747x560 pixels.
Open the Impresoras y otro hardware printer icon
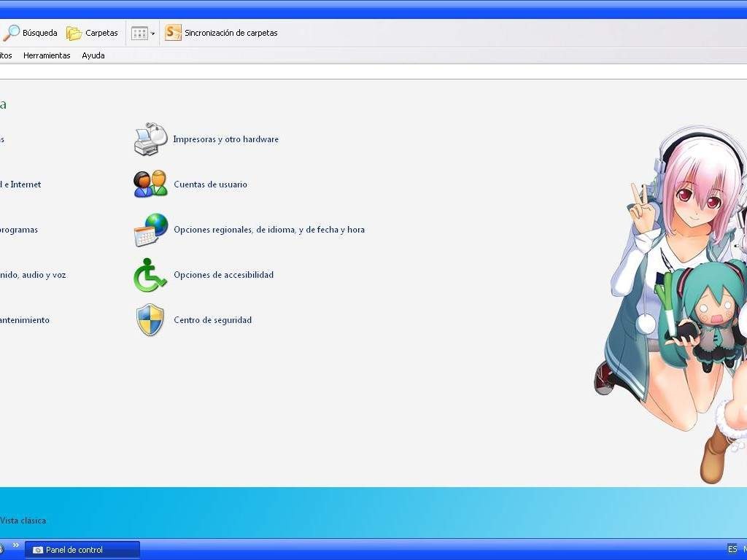point(150,139)
